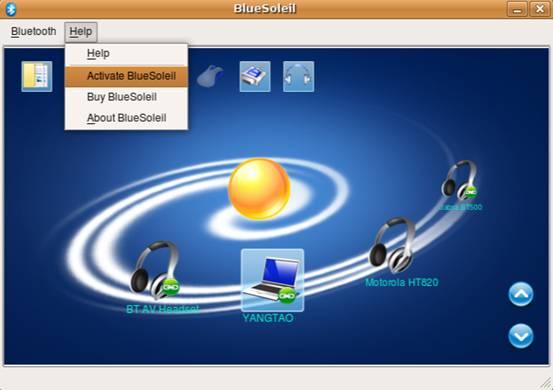Click the orange sun ball in center
The image size is (554, 390).
coord(259,189)
